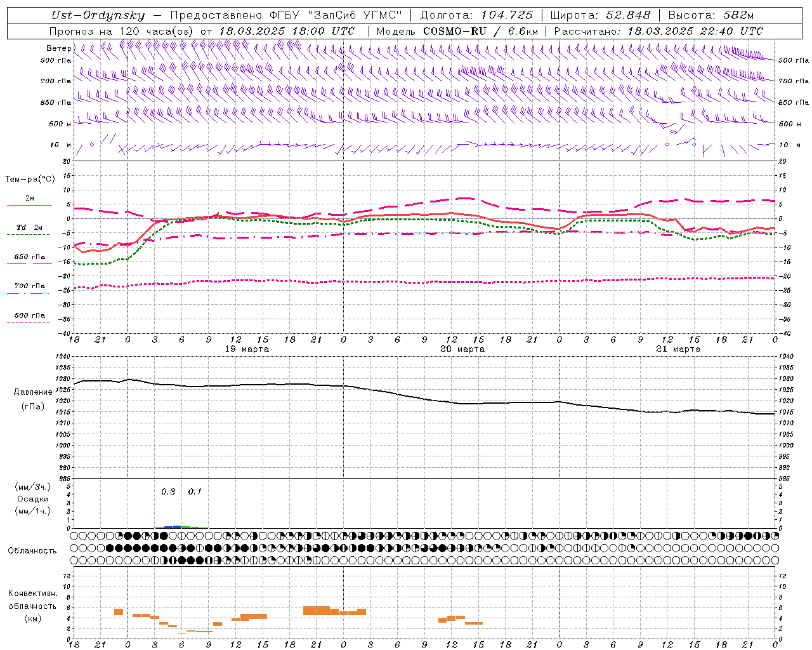812x650 pixels.
Task: Click the longitude value "Долгота: 104.725"
Action: pos(476,15)
